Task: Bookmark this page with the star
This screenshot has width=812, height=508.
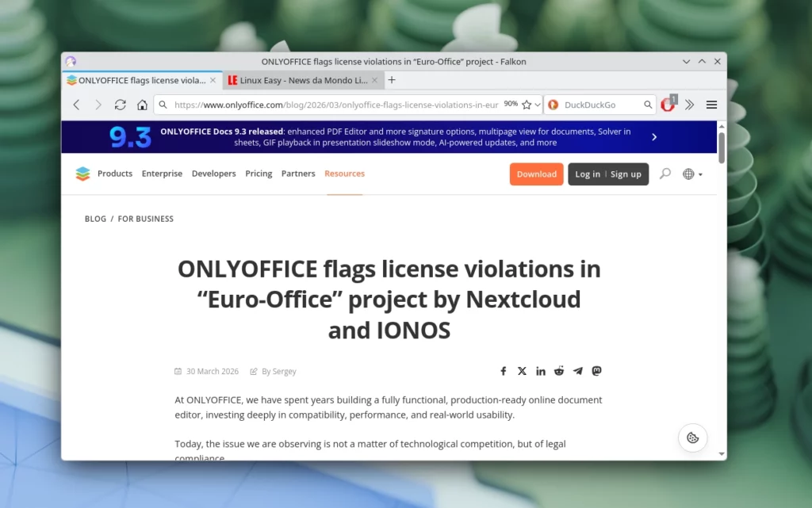Action: coord(525,104)
